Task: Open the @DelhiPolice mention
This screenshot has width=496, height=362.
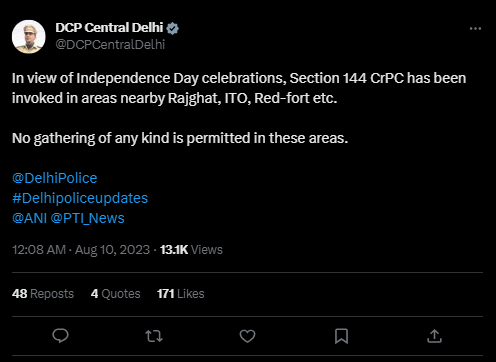Action: (55, 178)
